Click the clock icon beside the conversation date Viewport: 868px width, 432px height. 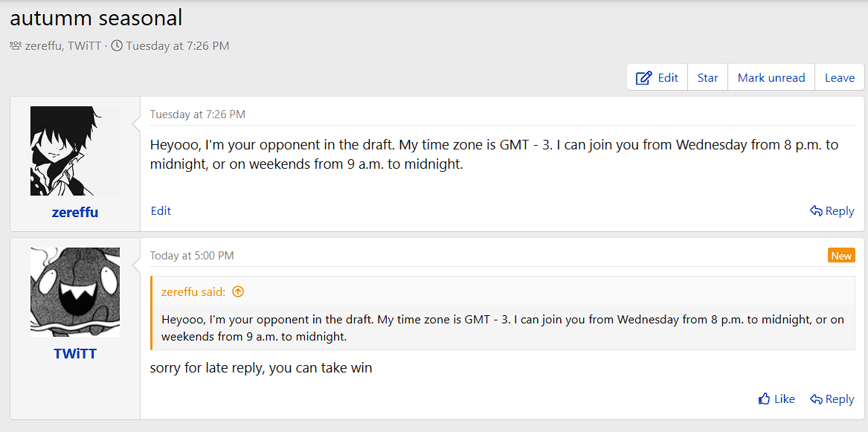(117, 46)
